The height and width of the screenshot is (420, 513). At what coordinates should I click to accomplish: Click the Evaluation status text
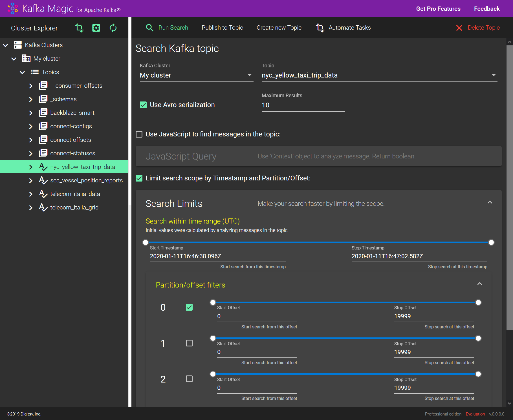pos(475,414)
